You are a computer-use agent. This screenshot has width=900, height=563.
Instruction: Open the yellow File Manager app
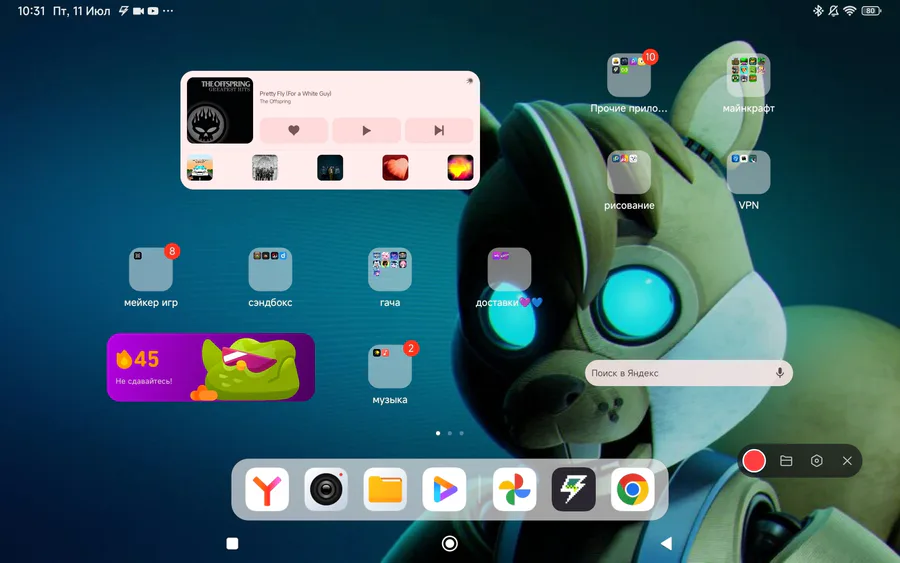point(385,490)
